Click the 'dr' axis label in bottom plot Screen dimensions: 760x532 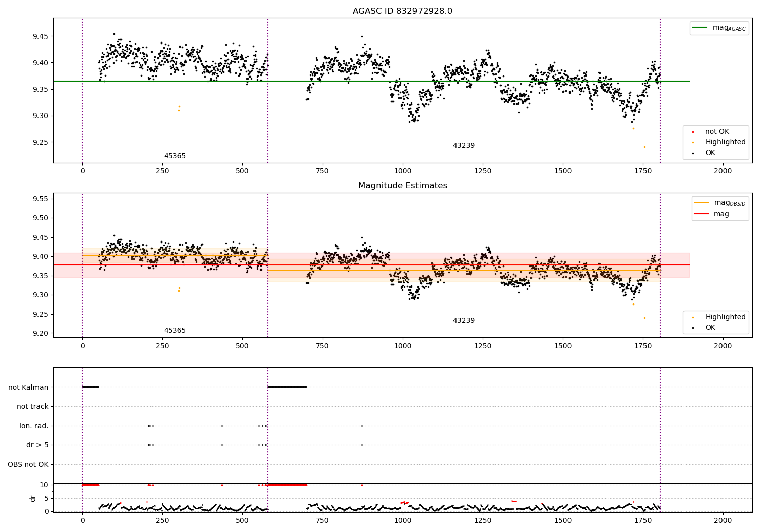coord(33,498)
